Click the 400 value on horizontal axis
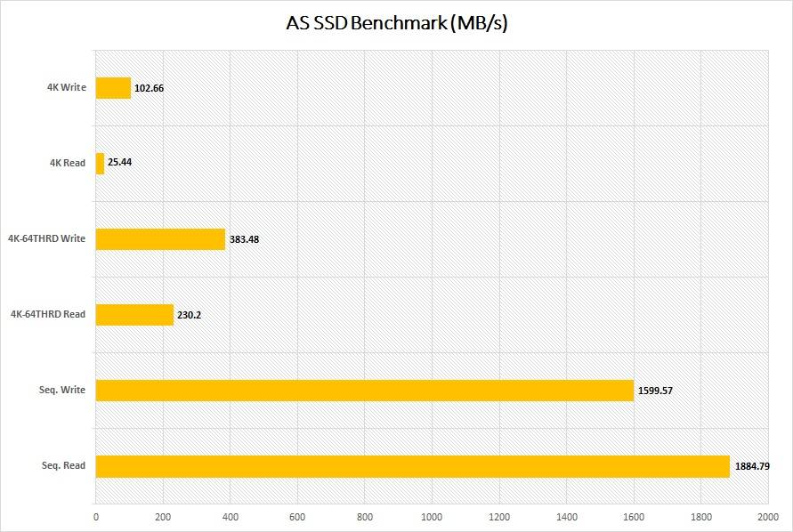Image resolution: width=793 pixels, height=532 pixels. coord(231,517)
